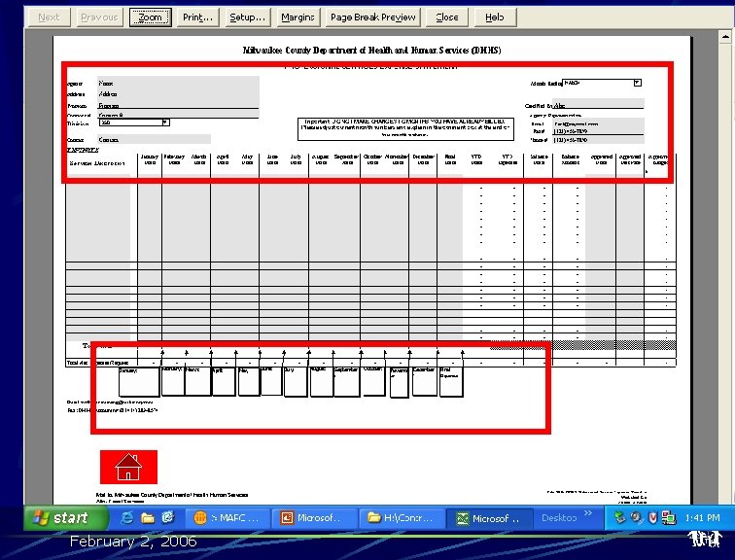Click the Desktop toolbar label on taskbar
Image resolution: width=735 pixels, height=560 pixels.
click(559, 518)
